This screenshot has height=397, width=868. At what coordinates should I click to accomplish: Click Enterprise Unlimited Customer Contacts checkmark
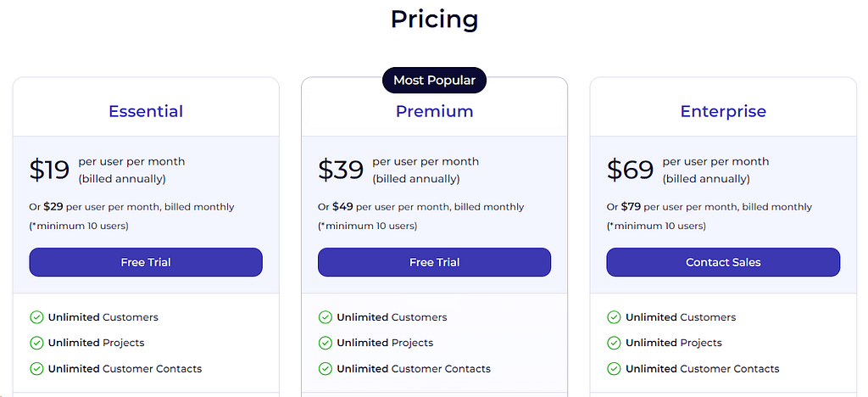(614, 368)
